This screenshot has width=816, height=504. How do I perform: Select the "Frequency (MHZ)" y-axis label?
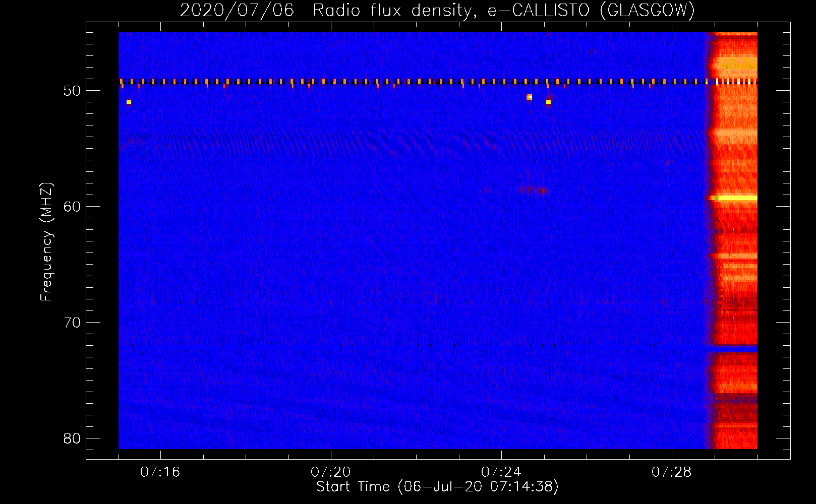point(46,242)
